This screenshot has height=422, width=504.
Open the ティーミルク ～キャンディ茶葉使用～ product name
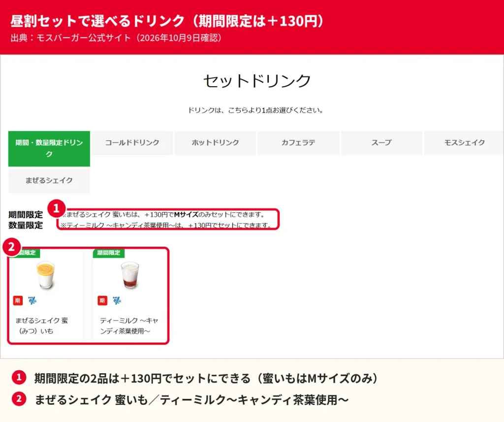tap(129, 325)
